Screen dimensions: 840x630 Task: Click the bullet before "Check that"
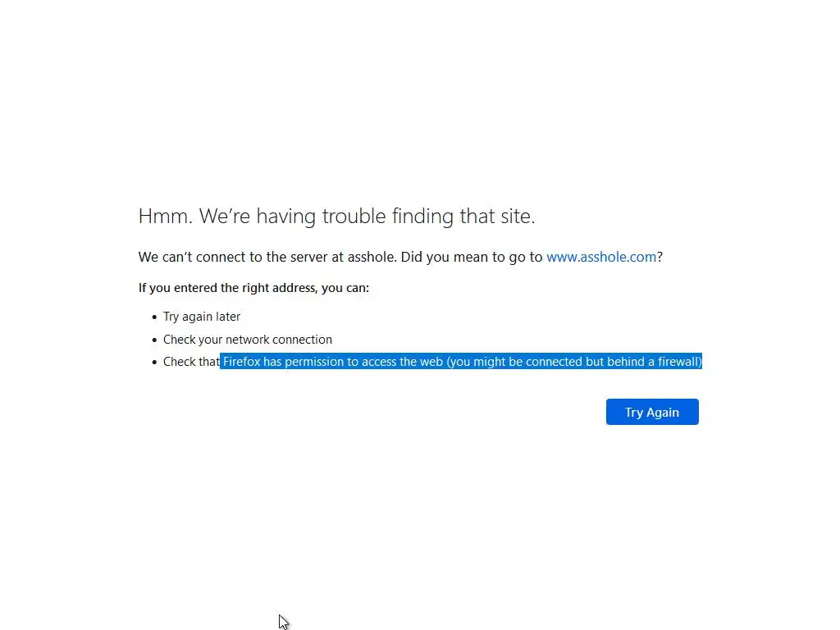(x=154, y=362)
